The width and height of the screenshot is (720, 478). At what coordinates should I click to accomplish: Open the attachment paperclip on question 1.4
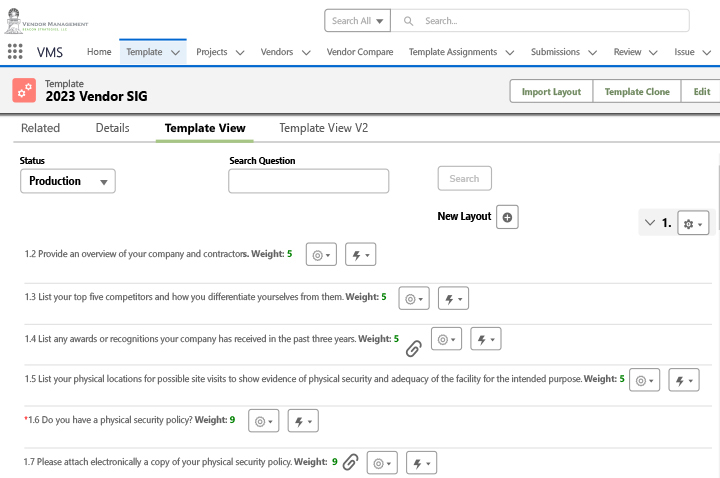coord(413,348)
